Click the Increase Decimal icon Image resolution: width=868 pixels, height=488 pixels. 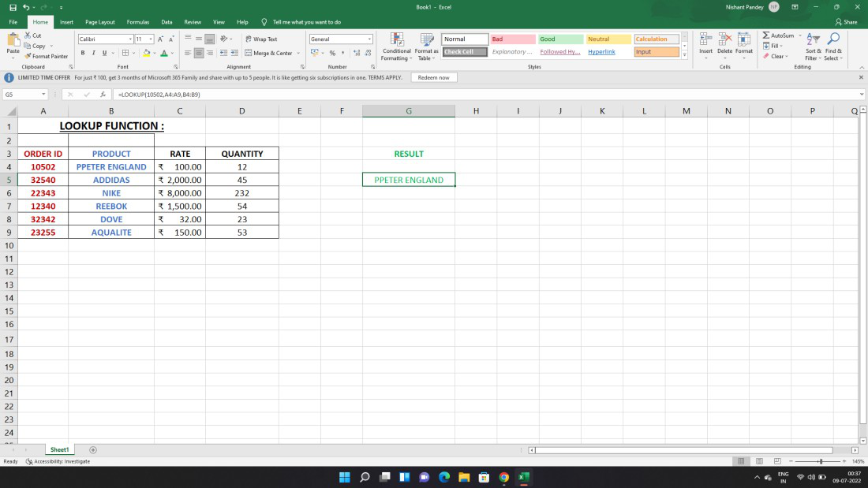(357, 53)
